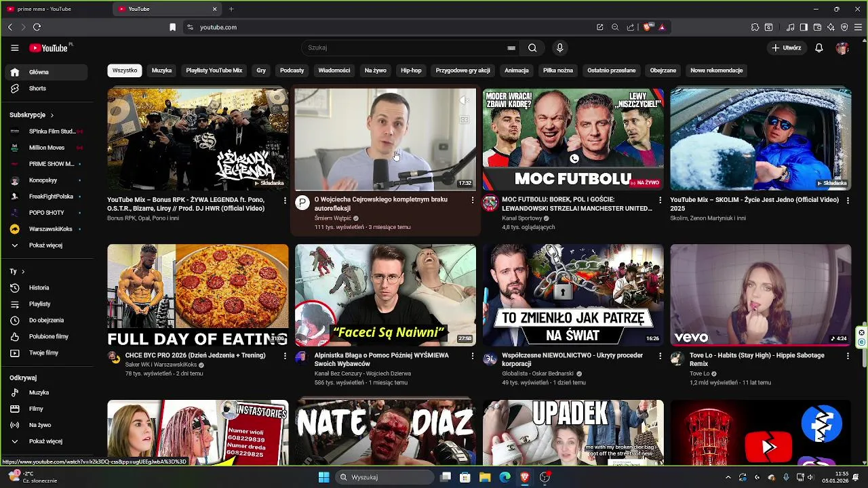
Task: Open options for CHCE BYC PRO 2026 video
Action: (x=285, y=356)
